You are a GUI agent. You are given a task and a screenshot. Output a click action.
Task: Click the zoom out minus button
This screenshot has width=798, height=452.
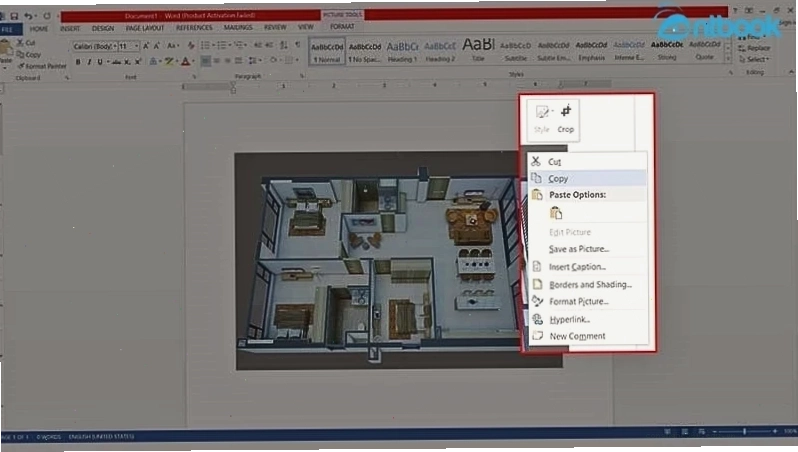pyautogui.click(x=715, y=432)
